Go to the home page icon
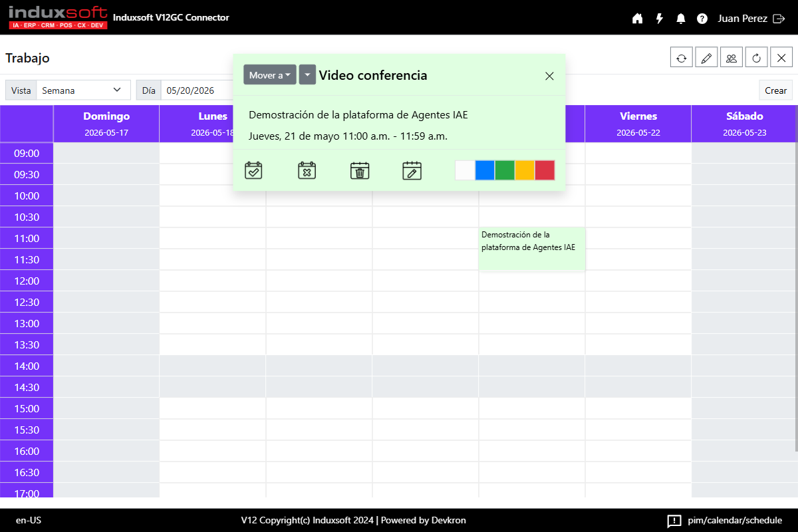This screenshot has height=532, width=798. coord(637,19)
